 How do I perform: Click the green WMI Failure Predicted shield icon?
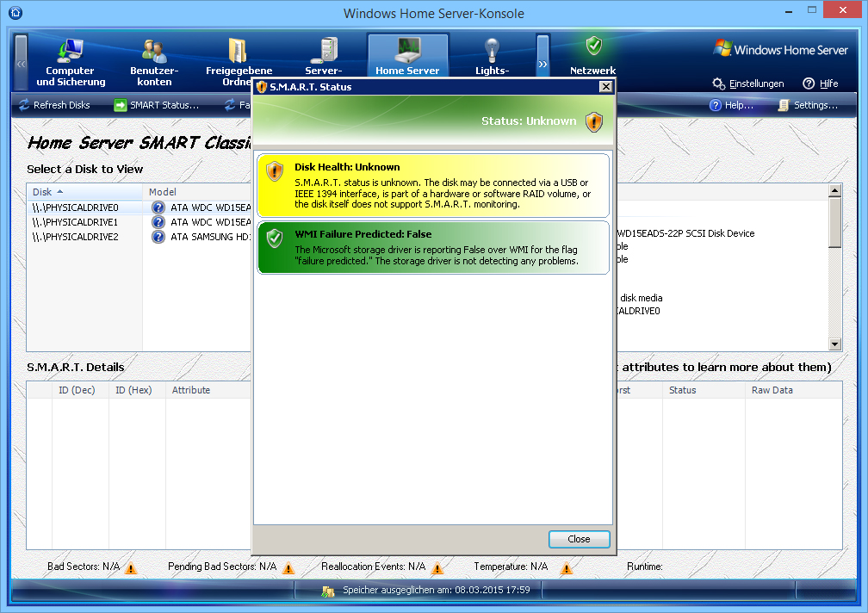pyautogui.click(x=275, y=238)
